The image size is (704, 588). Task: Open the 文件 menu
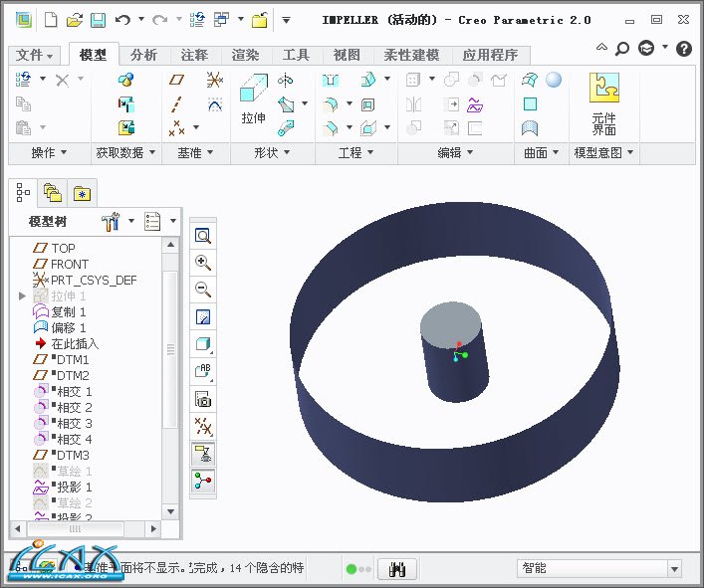(35, 55)
